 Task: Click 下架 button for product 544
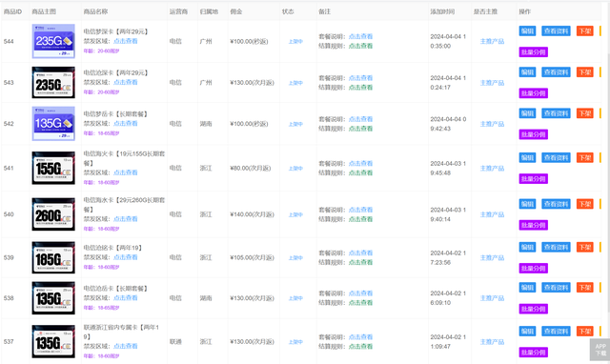pos(584,31)
